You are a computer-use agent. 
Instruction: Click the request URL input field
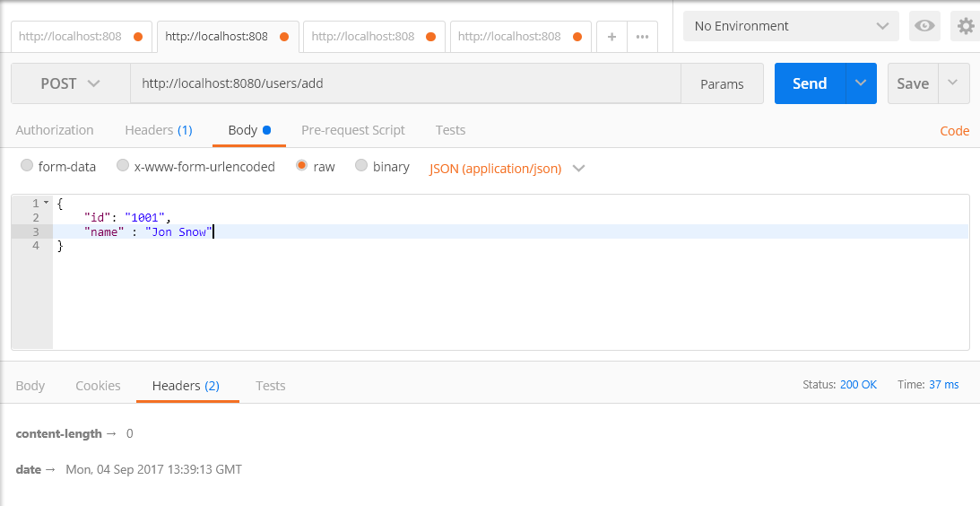coord(405,83)
